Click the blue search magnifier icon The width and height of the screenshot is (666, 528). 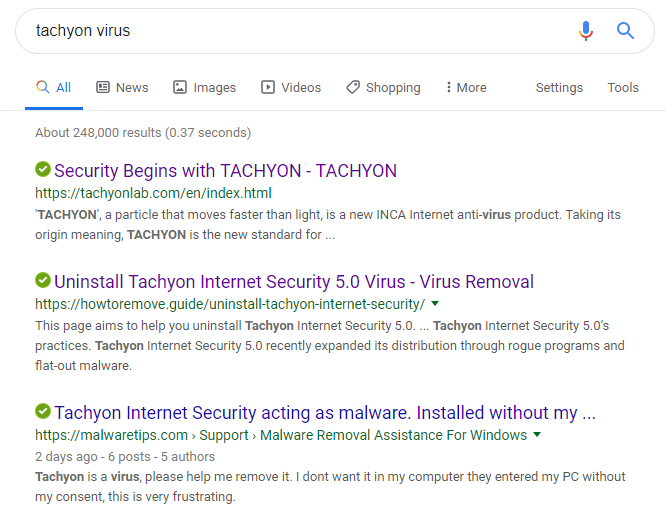(x=626, y=31)
